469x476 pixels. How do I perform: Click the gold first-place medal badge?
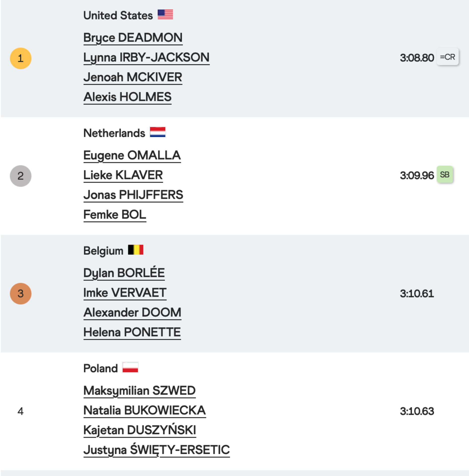[21, 59]
